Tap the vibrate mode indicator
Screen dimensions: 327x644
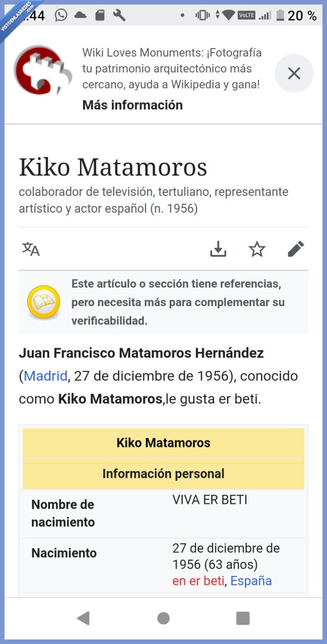coord(202,15)
